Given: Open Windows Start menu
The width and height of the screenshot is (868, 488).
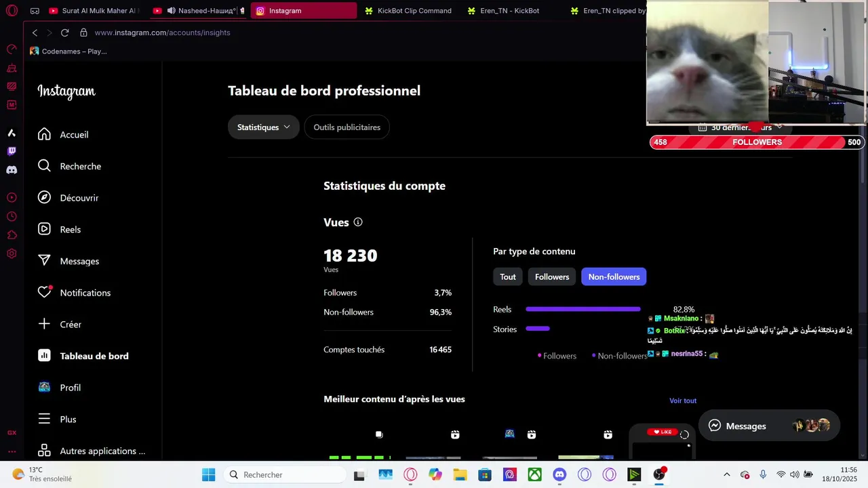Looking at the screenshot, I should pos(208,474).
